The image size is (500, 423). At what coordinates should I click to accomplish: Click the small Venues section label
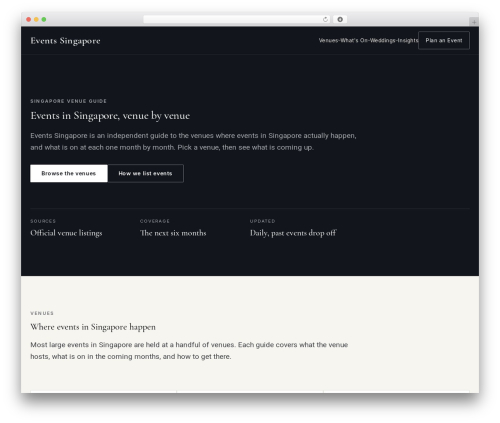coord(42,313)
